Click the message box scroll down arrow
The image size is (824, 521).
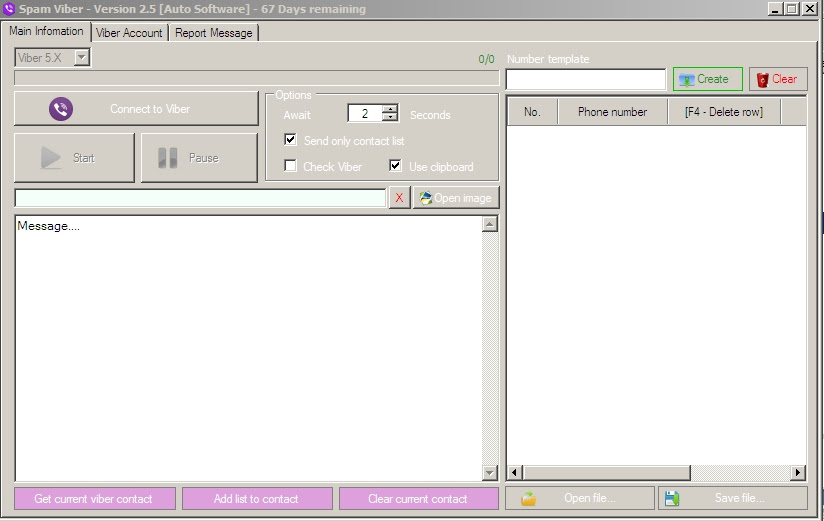tap(489, 473)
